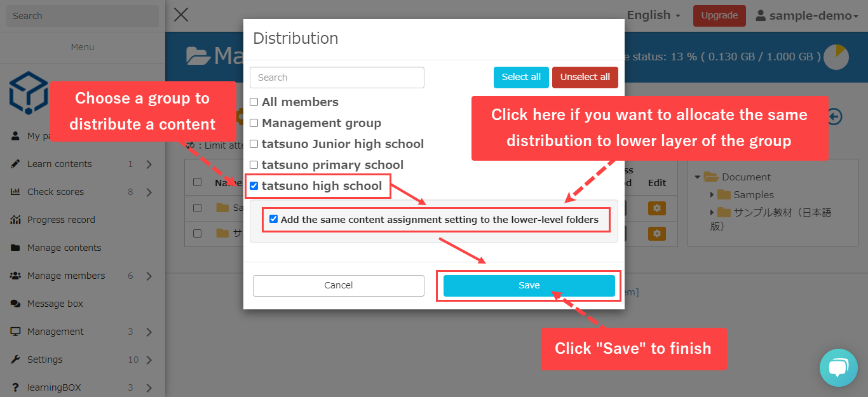This screenshot has height=397, width=868.
Task: Close the sidebar with the X icon
Action: click(x=181, y=15)
